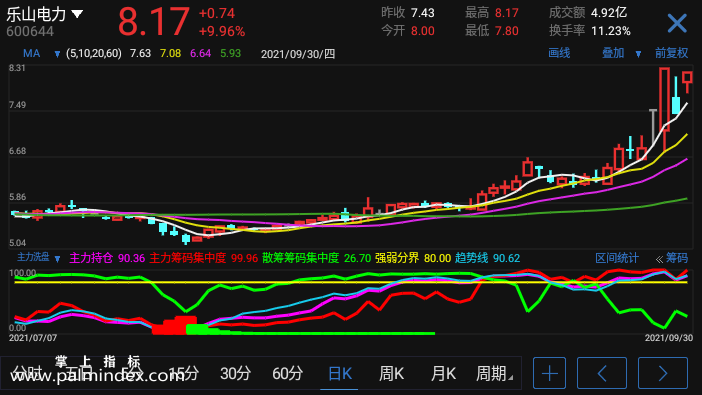Show the 筹码 chip distribution panel
The height and width of the screenshot is (395, 702).
[672, 258]
